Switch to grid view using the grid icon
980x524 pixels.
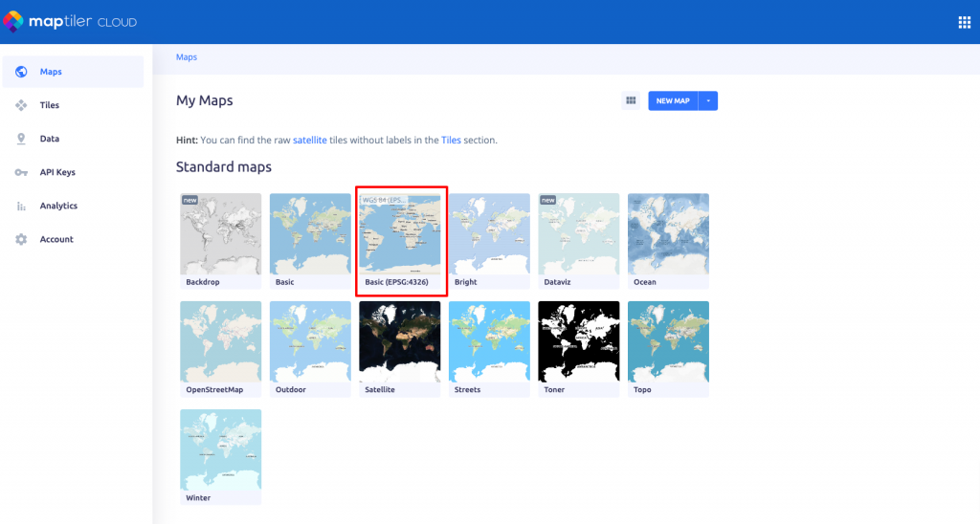[631, 100]
